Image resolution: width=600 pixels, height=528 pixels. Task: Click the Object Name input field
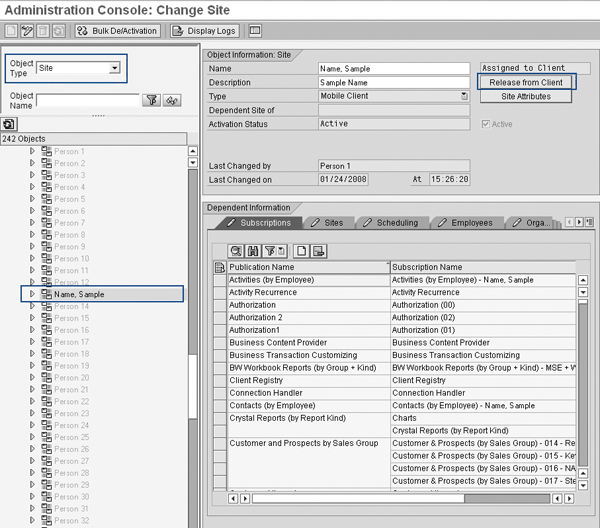(87, 100)
